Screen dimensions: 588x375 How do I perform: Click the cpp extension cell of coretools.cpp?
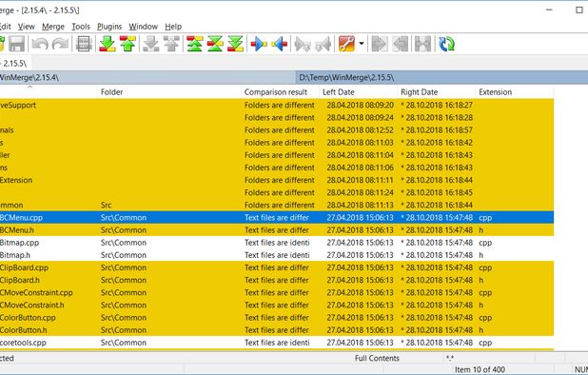[x=485, y=343]
